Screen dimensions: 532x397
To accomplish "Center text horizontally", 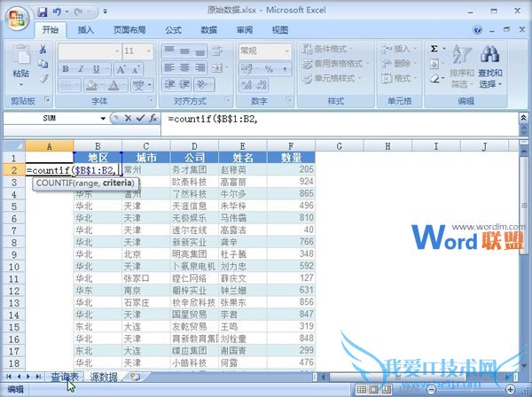I will click(185, 68).
